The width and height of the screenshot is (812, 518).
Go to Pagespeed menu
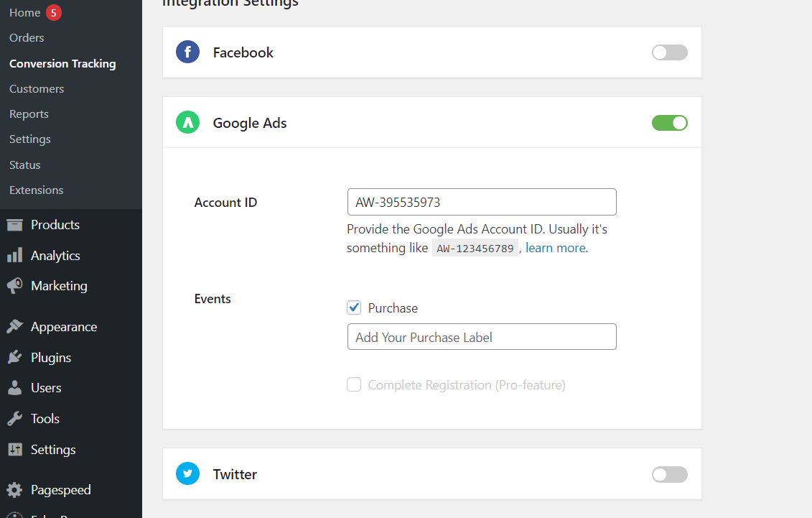click(x=60, y=490)
